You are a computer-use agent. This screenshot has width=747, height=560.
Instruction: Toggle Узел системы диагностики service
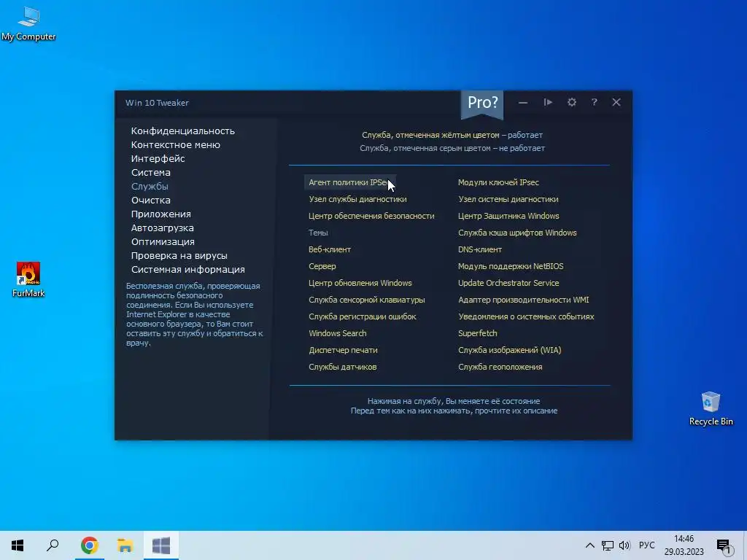coord(508,199)
